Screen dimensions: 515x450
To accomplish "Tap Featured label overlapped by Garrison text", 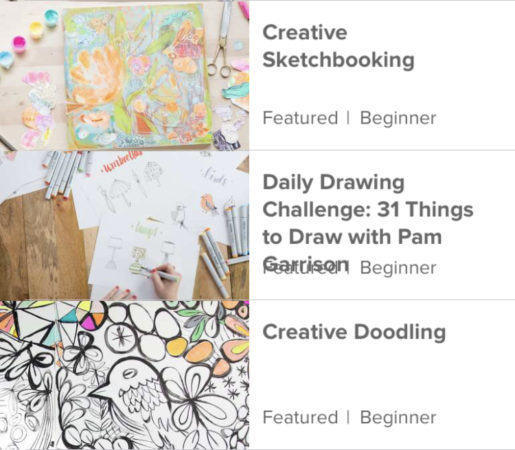I will (300, 268).
